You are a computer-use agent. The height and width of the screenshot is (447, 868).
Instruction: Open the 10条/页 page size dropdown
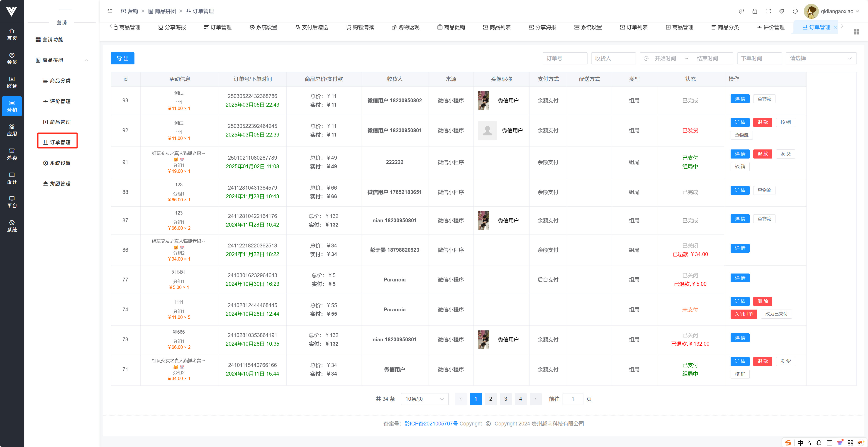coord(424,399)
